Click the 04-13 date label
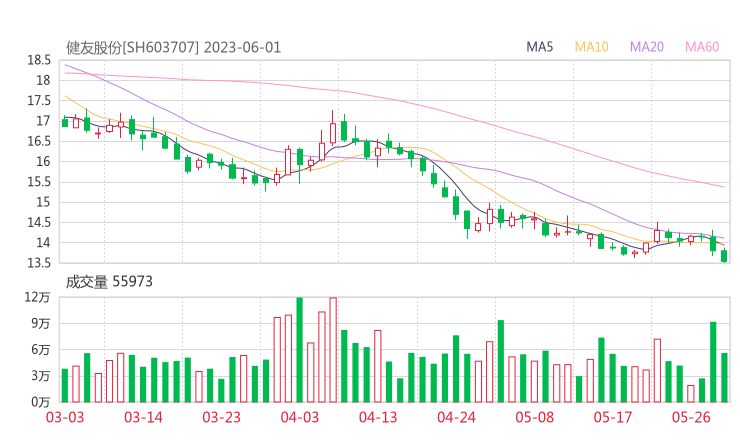 click(x=378, y=417)
